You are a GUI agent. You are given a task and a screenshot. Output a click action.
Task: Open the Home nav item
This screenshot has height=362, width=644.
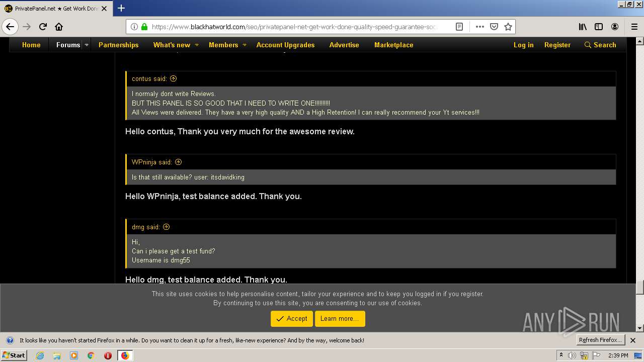tap(31, 45)
